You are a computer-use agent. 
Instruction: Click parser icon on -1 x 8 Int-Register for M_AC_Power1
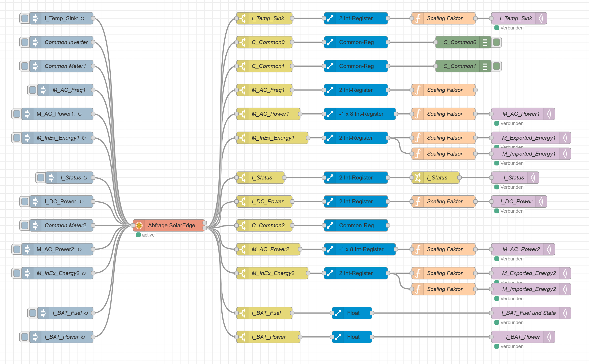[330, 114]
